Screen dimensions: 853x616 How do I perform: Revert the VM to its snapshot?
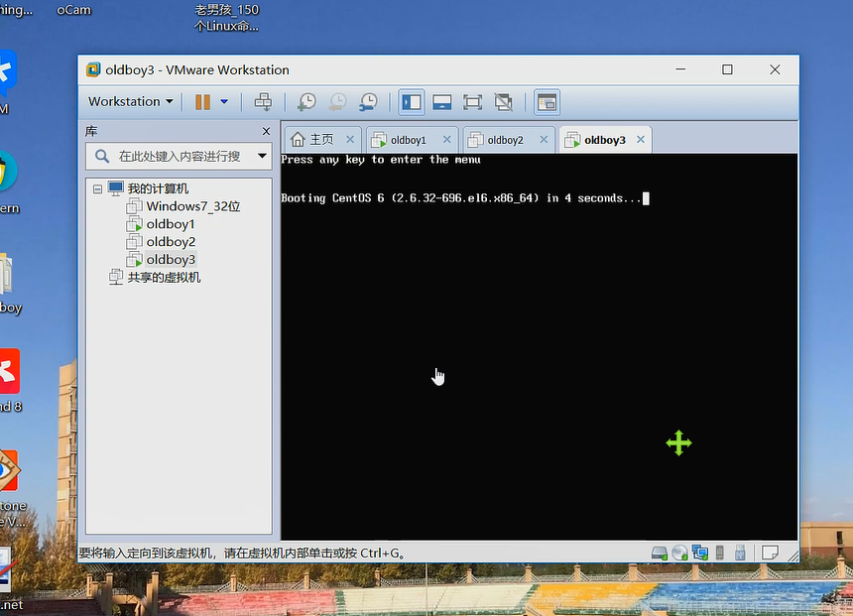pyautogui.click(x=338, y=102)
